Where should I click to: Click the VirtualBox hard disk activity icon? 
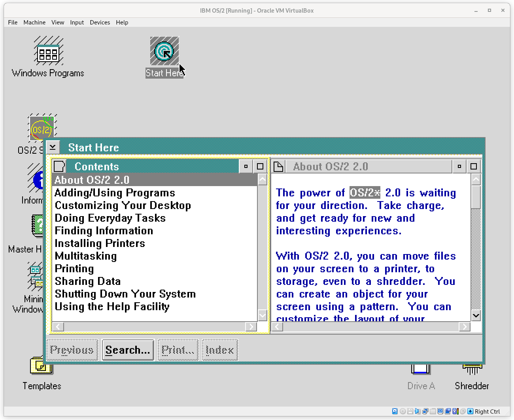point(395,411)
